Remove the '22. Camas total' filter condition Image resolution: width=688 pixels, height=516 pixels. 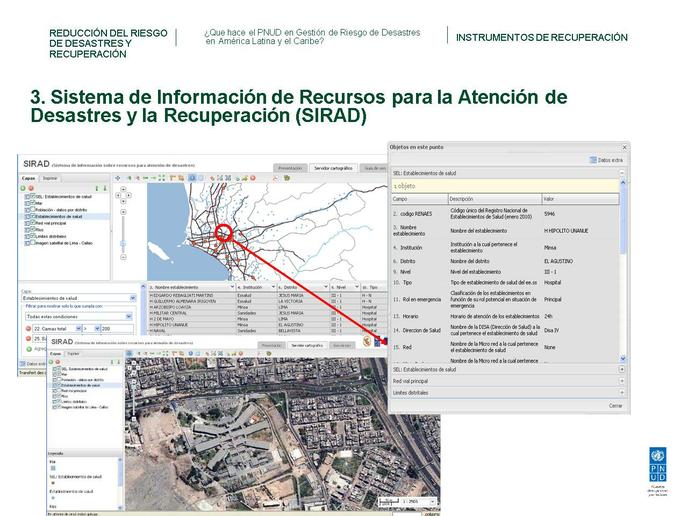tap(28, 329)
